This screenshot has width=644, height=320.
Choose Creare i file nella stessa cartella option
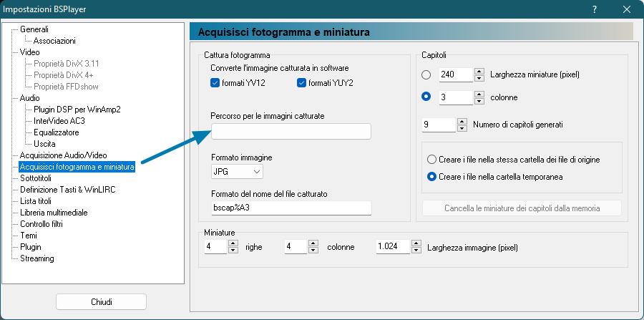pos(431,160)
